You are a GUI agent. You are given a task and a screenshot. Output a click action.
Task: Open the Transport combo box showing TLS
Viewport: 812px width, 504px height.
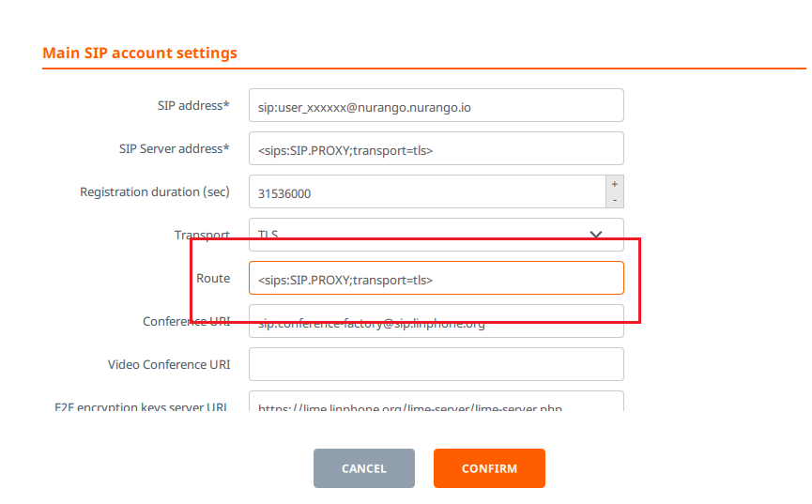click(x=436, y=235)
